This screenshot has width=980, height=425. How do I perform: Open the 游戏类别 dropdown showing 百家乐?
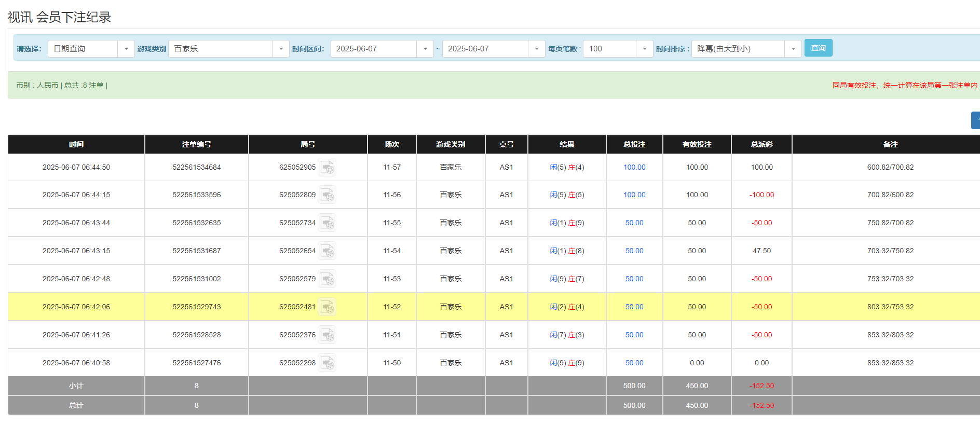click(x=280, y=49)
